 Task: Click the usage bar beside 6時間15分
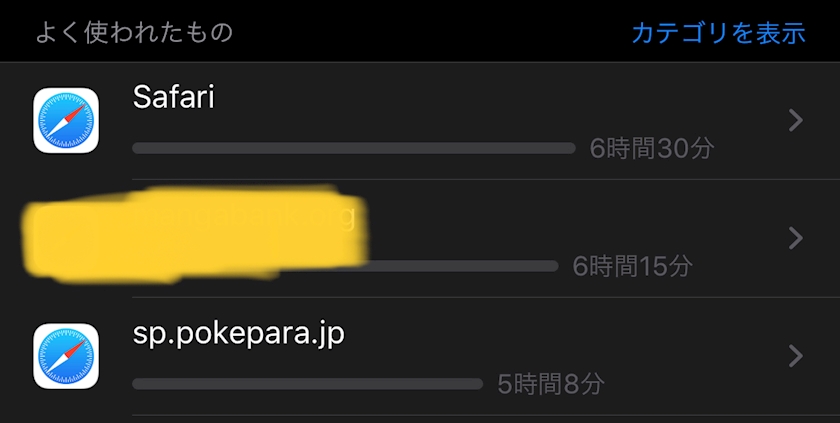[461, 266]
